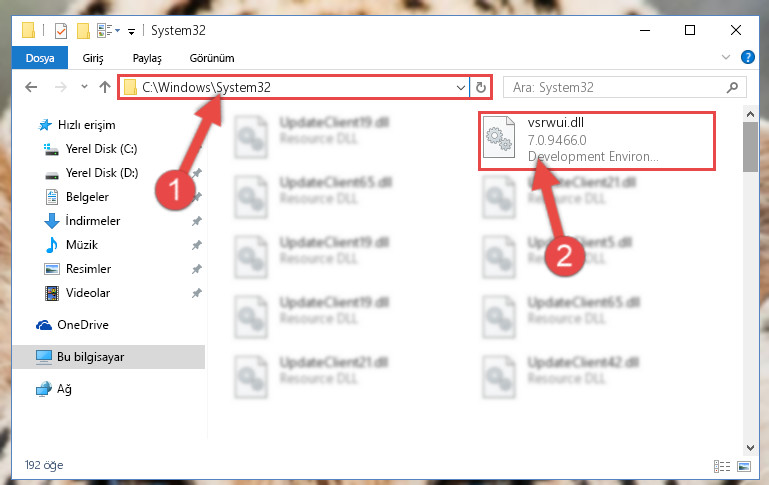Refresh the System32 folder view

point(481,87)
